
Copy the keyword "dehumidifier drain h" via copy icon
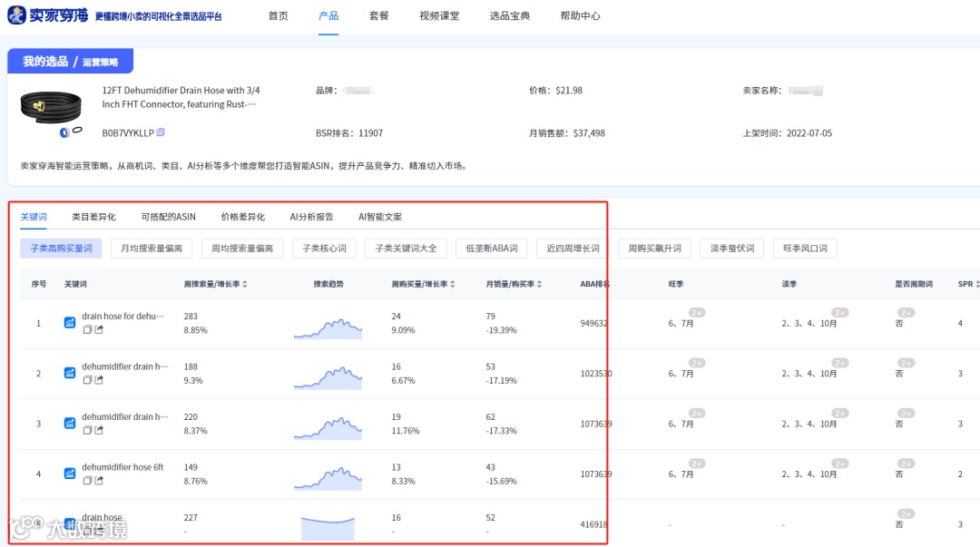click(86, 381)
